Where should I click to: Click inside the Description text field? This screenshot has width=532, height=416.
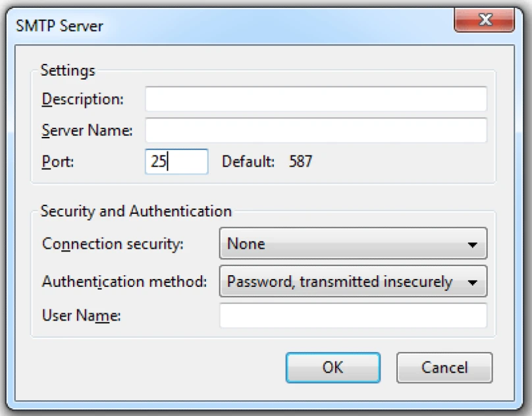(x=316, y=99)
